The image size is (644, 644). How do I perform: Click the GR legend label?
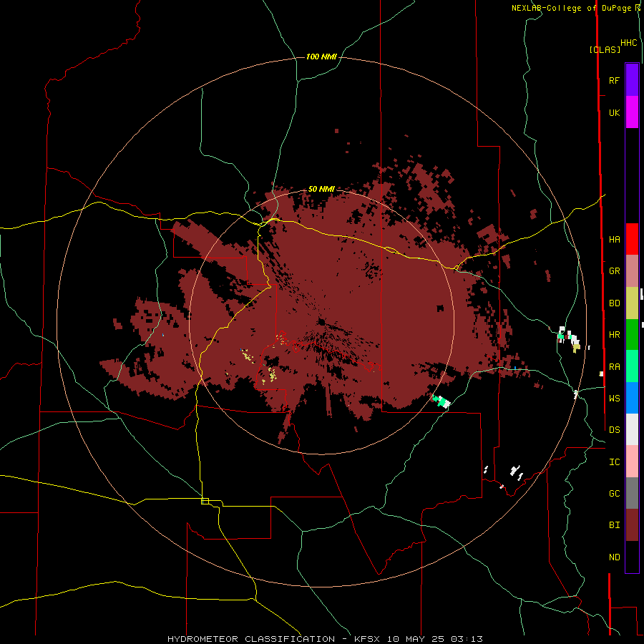[x=615, y=271]
